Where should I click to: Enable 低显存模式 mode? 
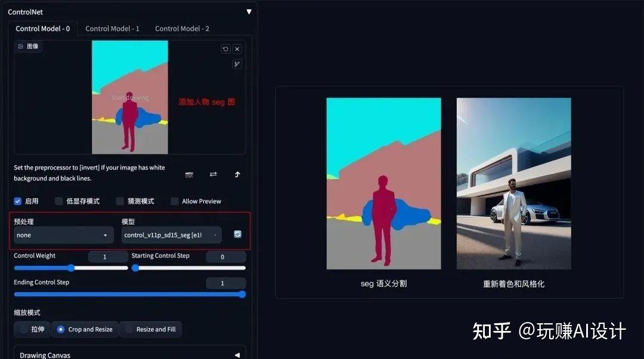[58, 201]
